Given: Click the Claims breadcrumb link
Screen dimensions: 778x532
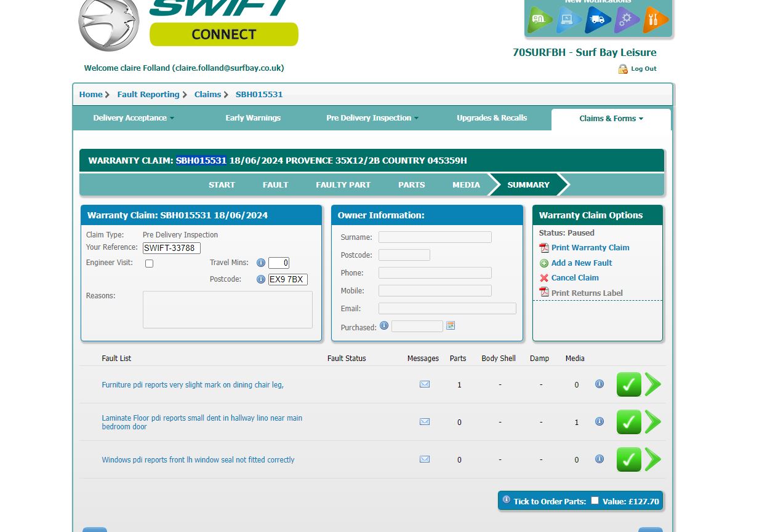Looking at the screenshot, I should [207, 94].
